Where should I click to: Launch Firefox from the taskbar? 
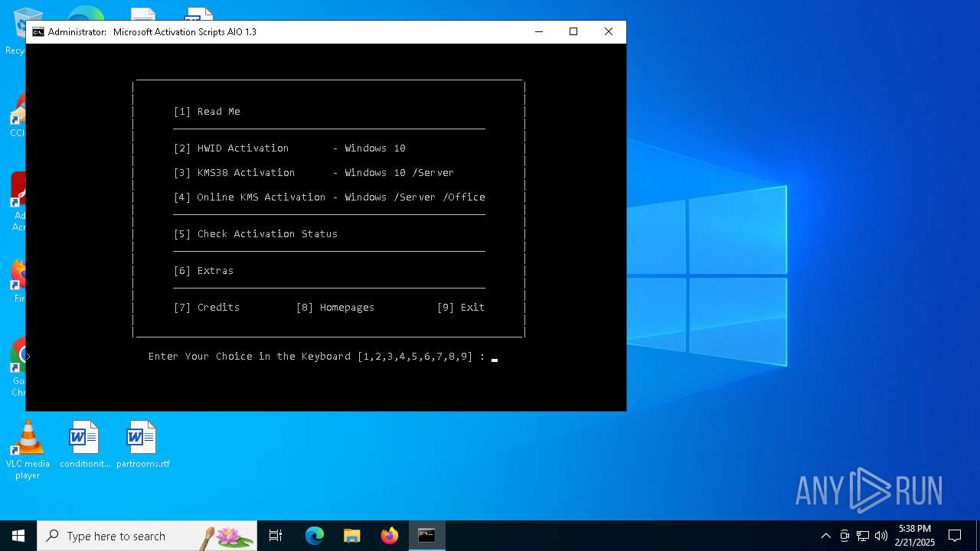(x=390, y=536)
